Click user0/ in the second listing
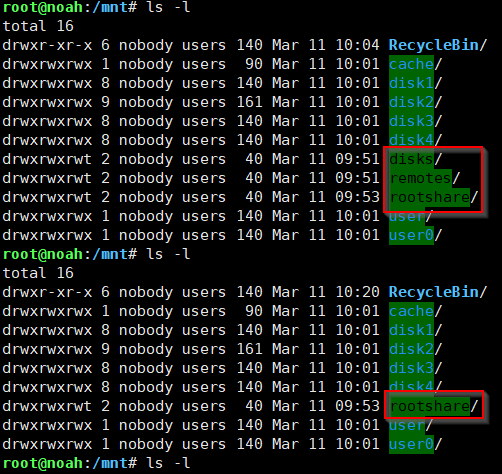The height and width of the screenshot is (474, 502). [415, 444]
